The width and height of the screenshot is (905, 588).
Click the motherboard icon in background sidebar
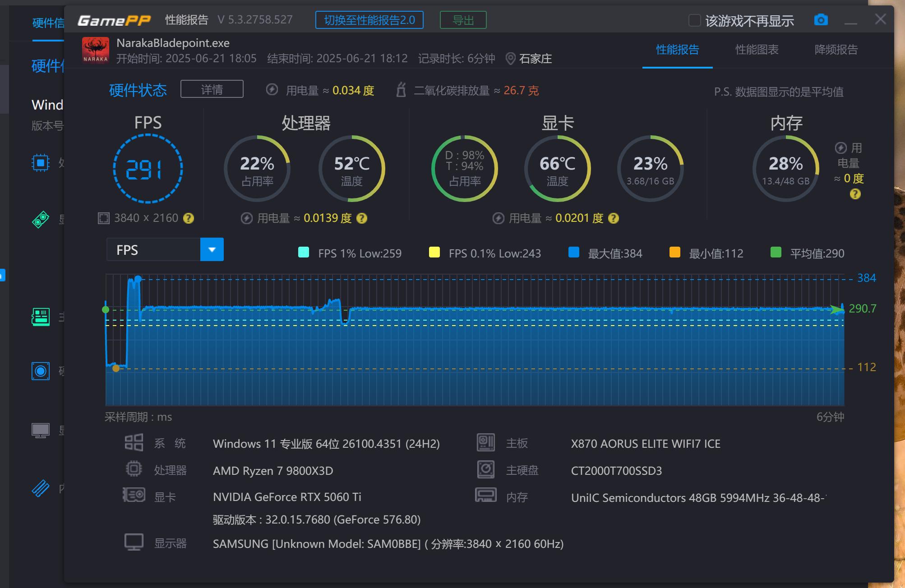(x=41, y=317)
